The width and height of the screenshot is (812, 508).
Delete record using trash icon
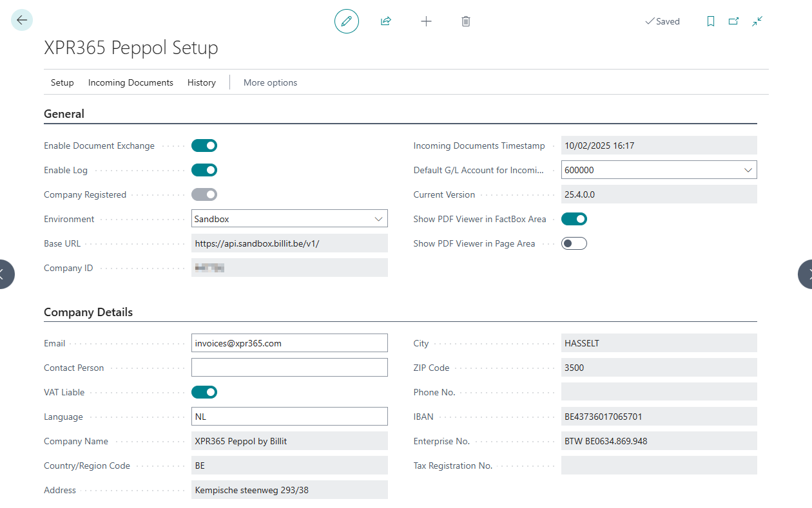click(466, 21)
